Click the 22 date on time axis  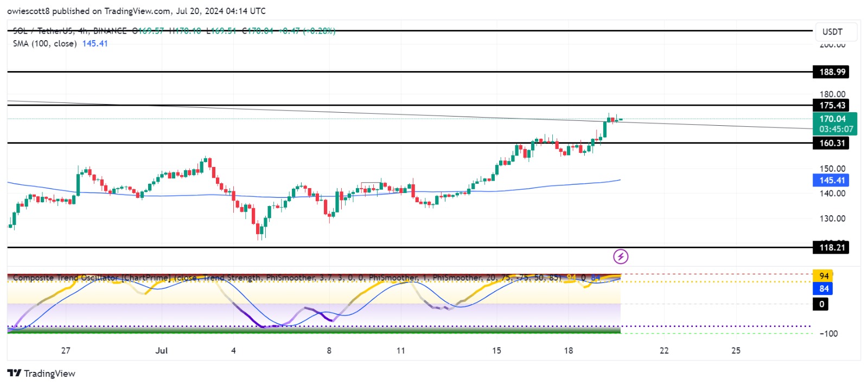tap(664, 351)
